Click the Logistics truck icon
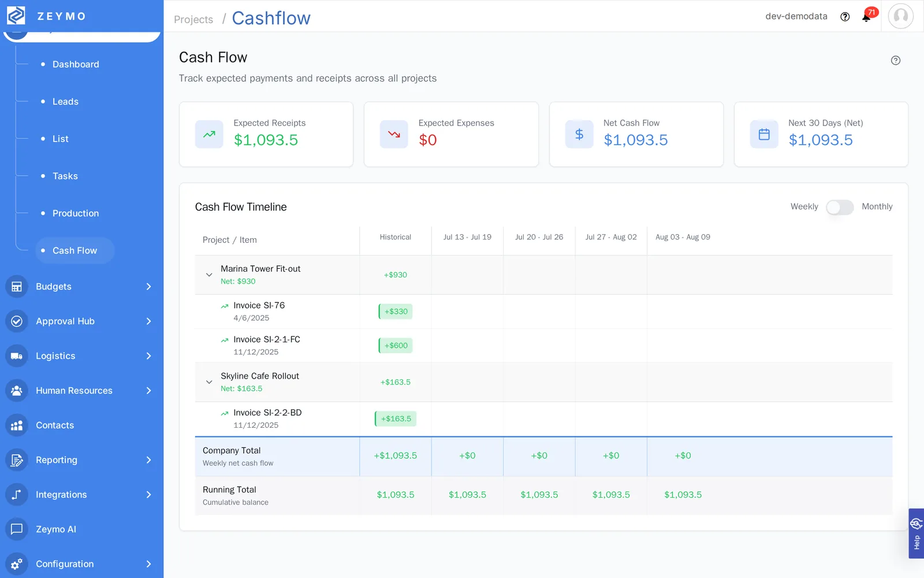The height and width of the screenshot is (578, 924). [x=17, y=356]
